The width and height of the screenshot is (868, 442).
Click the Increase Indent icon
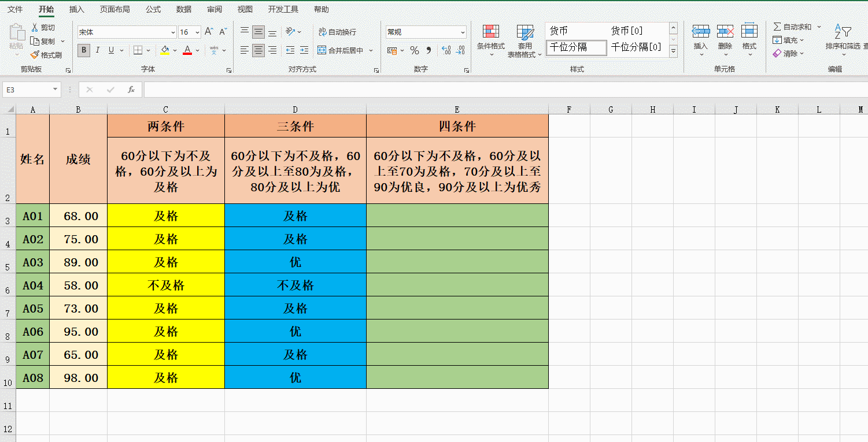304,50
